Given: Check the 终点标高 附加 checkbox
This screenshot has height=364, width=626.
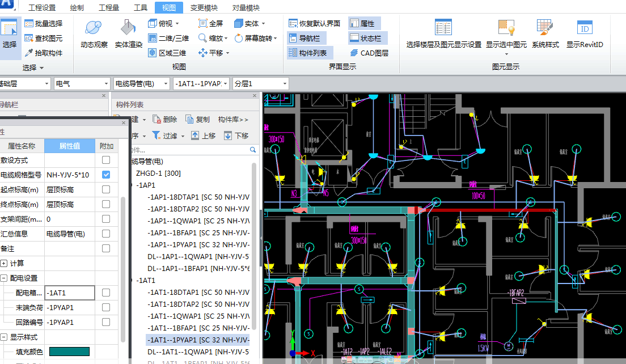Looking at the screenshot, I should [x=106, y=204].
